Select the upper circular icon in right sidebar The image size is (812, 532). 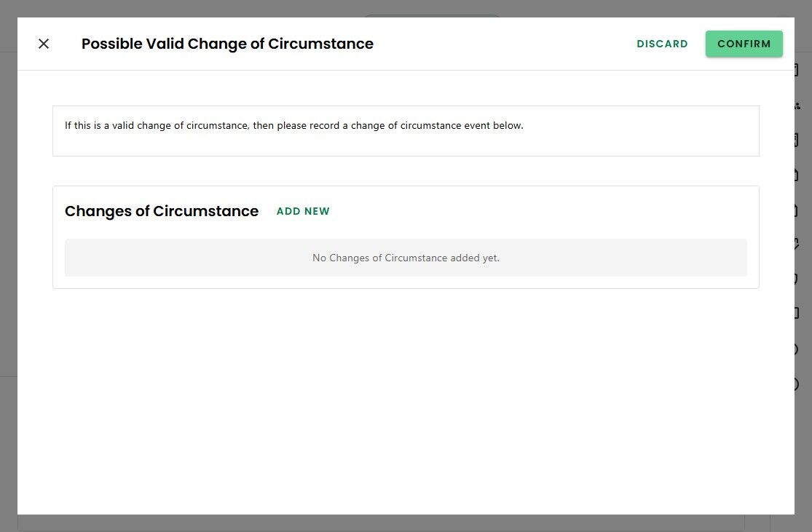[798, 349]
